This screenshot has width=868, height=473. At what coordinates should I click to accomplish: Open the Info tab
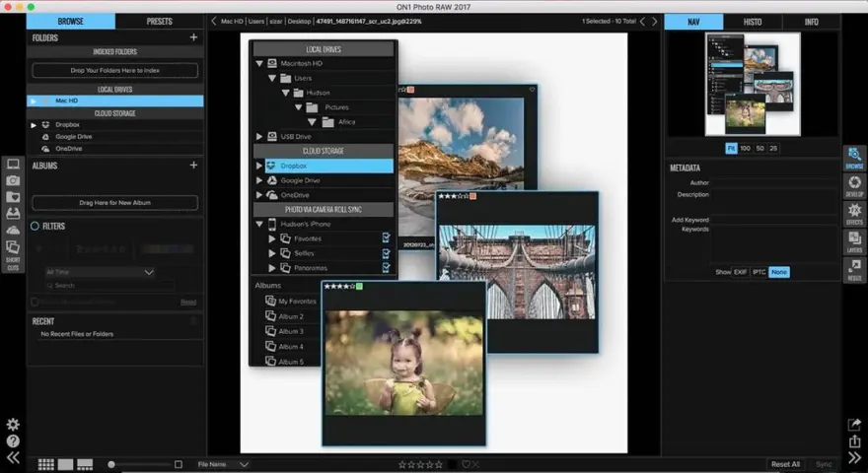812,22
